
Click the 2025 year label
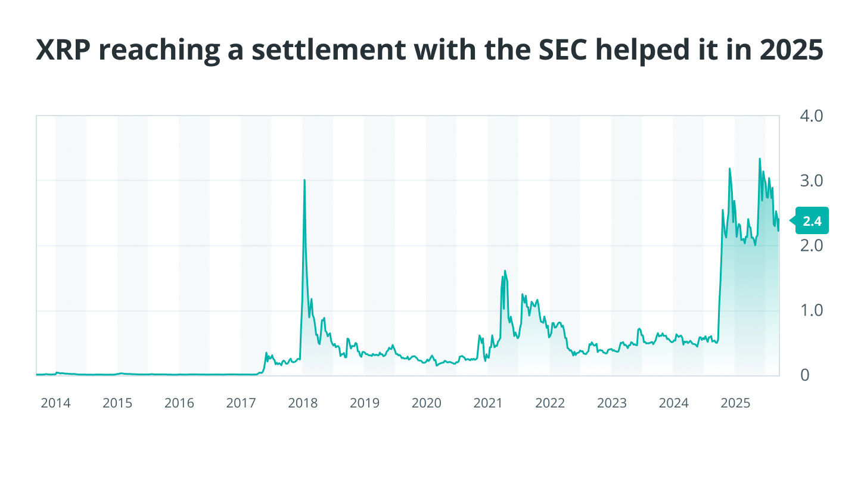coord(735,403)
